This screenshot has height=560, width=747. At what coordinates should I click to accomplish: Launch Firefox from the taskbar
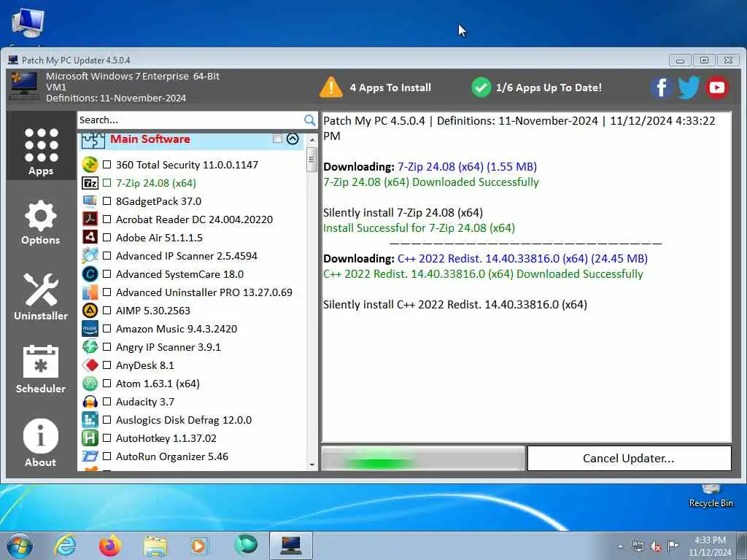(110, 545)
